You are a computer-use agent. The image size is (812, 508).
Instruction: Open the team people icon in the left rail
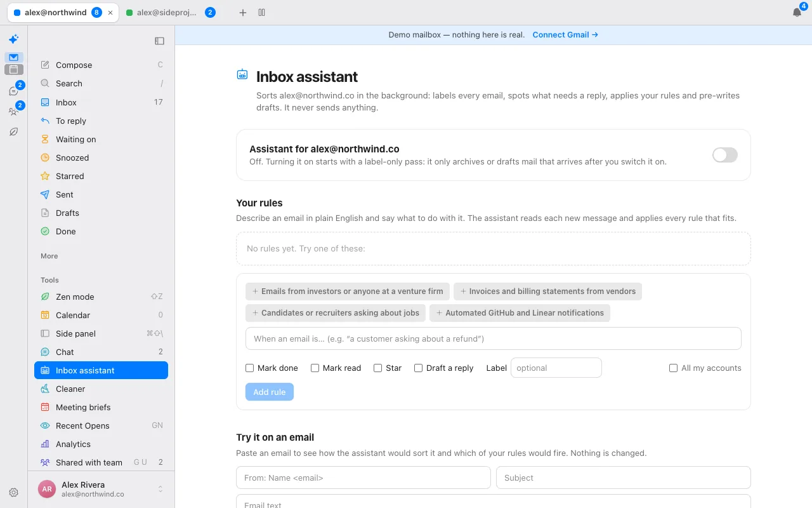(x=13, y=112)
